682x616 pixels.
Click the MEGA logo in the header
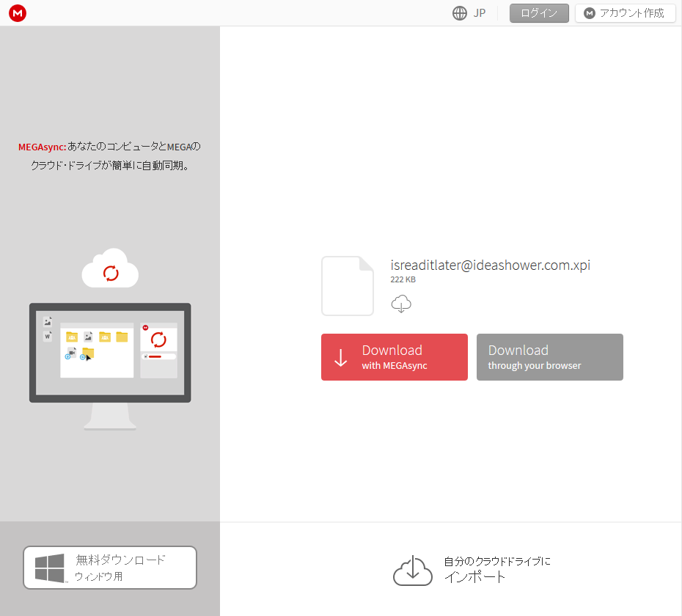click(18, 13)
